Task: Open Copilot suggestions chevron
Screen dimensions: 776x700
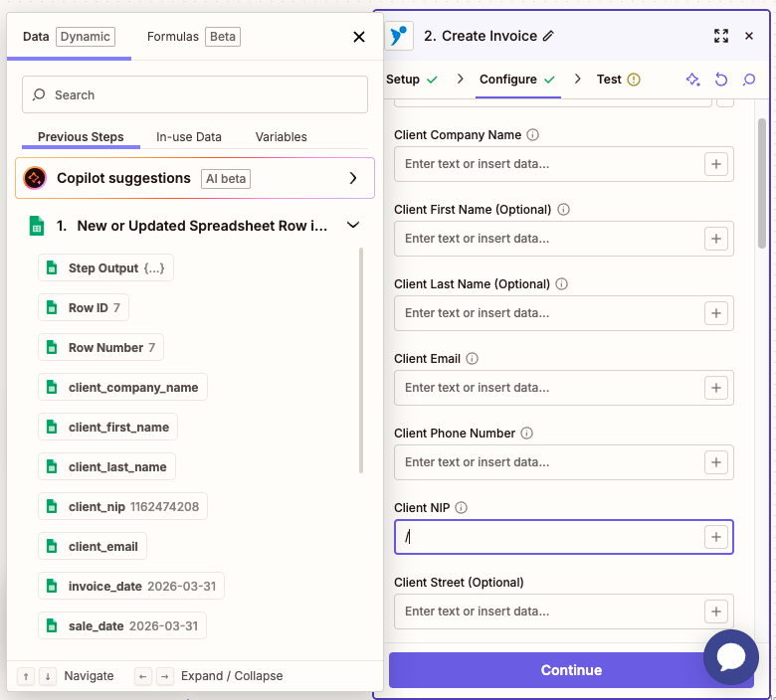Action: tap(353, 178)
